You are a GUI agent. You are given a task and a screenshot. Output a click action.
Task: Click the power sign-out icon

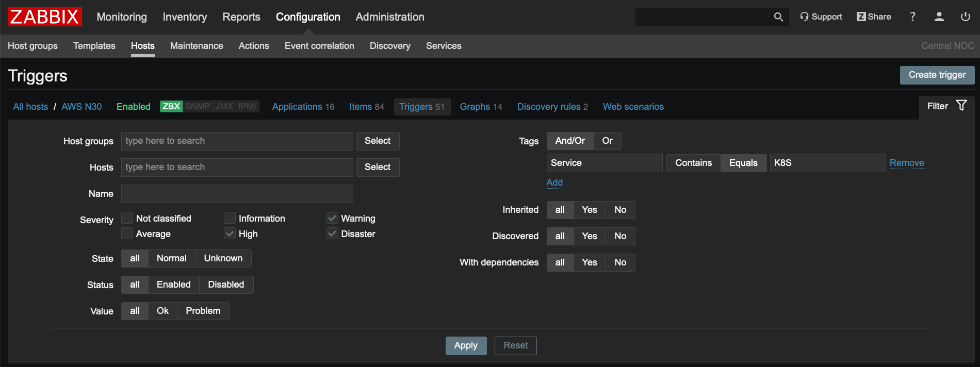click(965, 17)
